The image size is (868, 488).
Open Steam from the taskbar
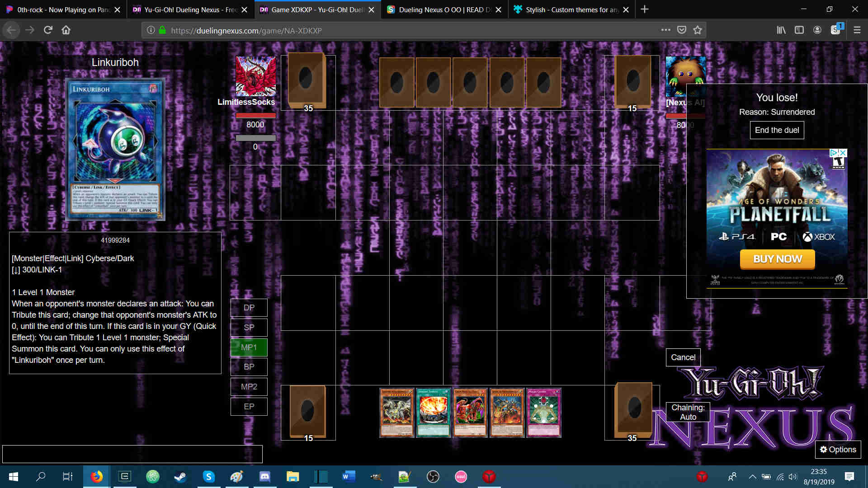(180, 477)
